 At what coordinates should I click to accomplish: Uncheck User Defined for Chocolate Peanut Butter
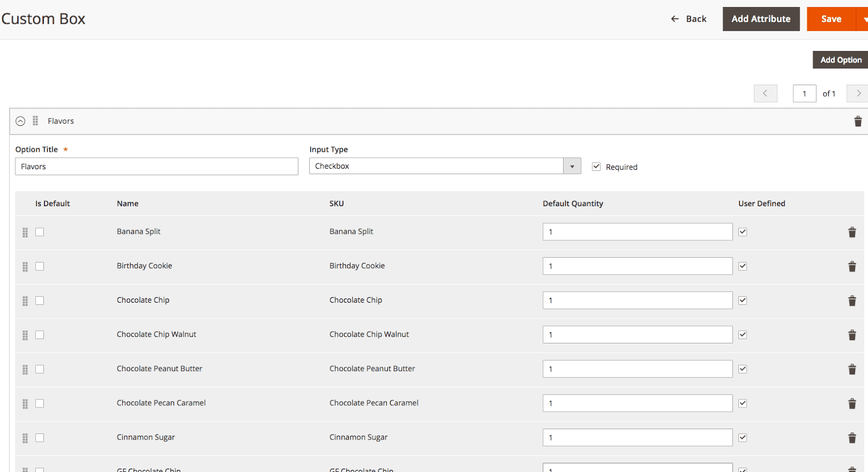(743, 369)
